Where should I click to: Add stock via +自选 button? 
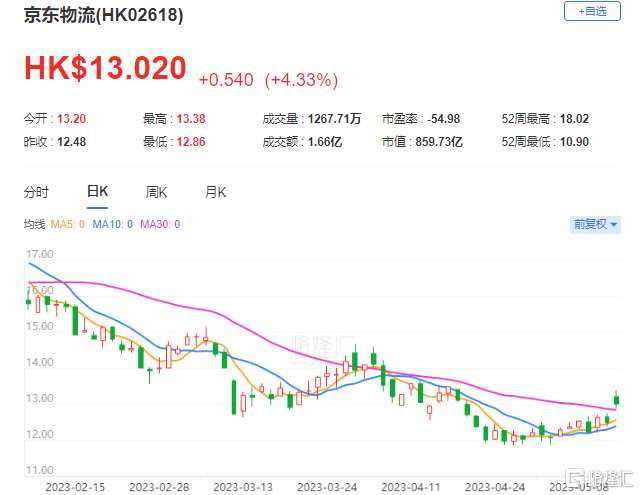pos(592,11)
